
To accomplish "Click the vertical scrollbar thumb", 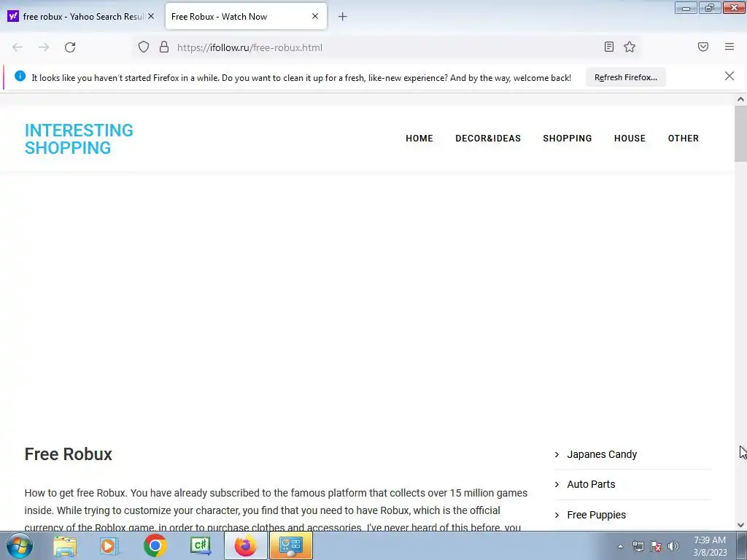I will [740, 134].
